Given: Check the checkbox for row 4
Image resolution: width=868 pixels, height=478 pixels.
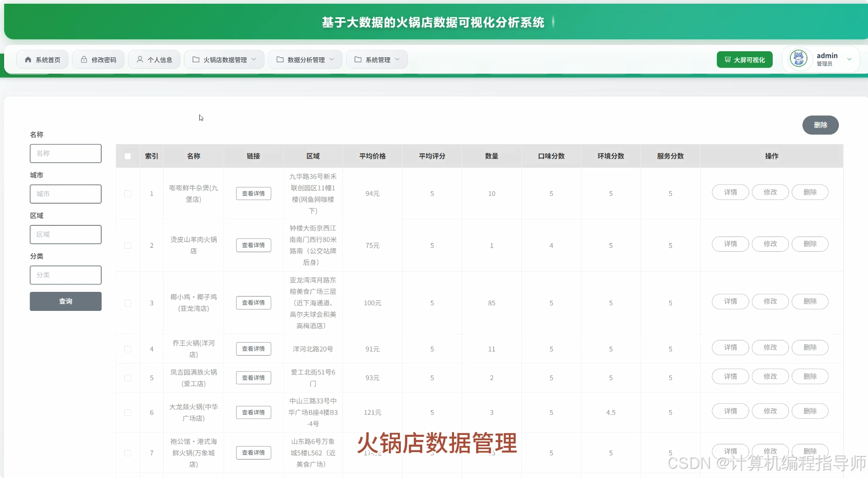Looking at the screenshot, I should pos(128,349).
